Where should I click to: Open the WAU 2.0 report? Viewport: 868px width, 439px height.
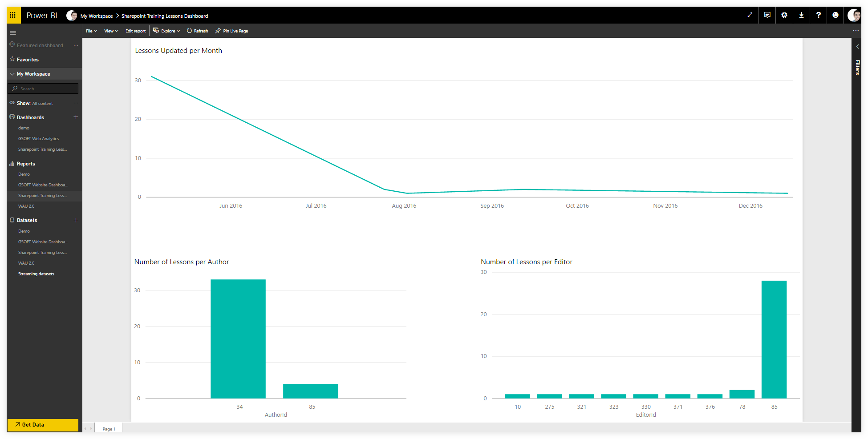pyautogui.click(x=26, y=206)
